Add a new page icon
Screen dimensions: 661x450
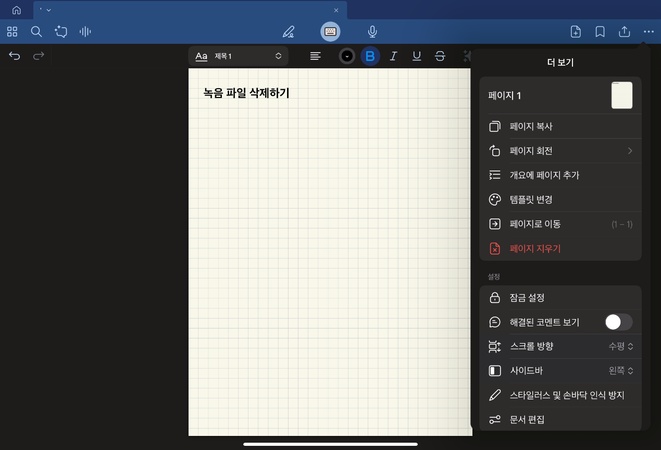[x=575, y=32]
